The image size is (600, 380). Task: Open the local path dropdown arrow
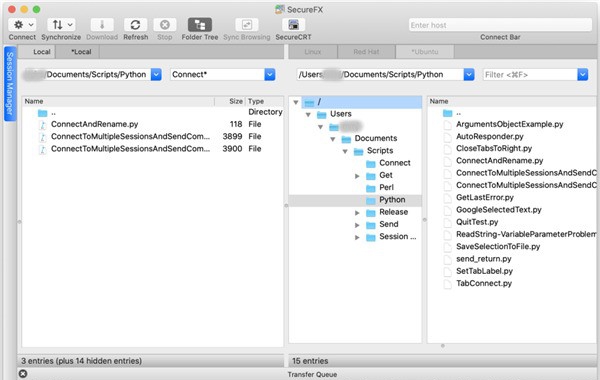(156, 74)
